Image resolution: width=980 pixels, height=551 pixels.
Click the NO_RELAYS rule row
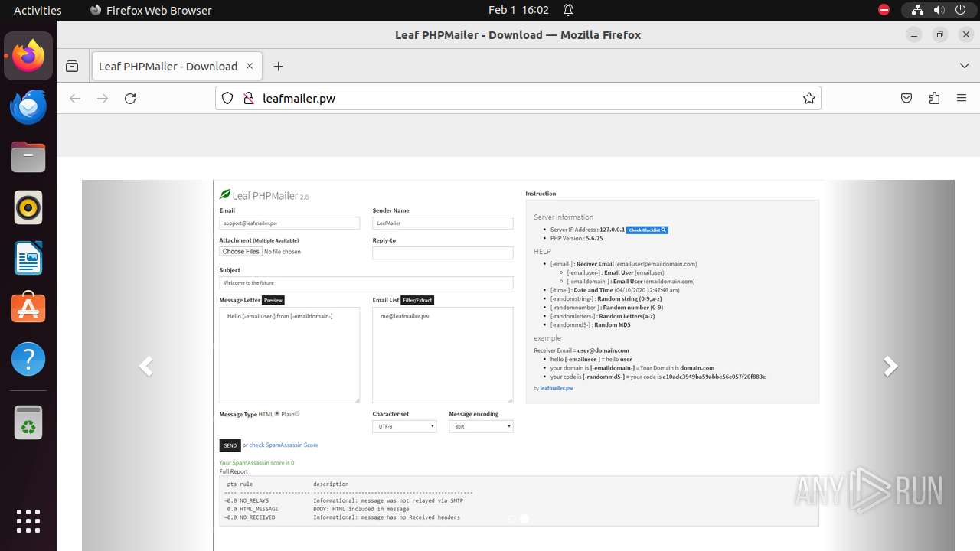click(x=344, y=500)
